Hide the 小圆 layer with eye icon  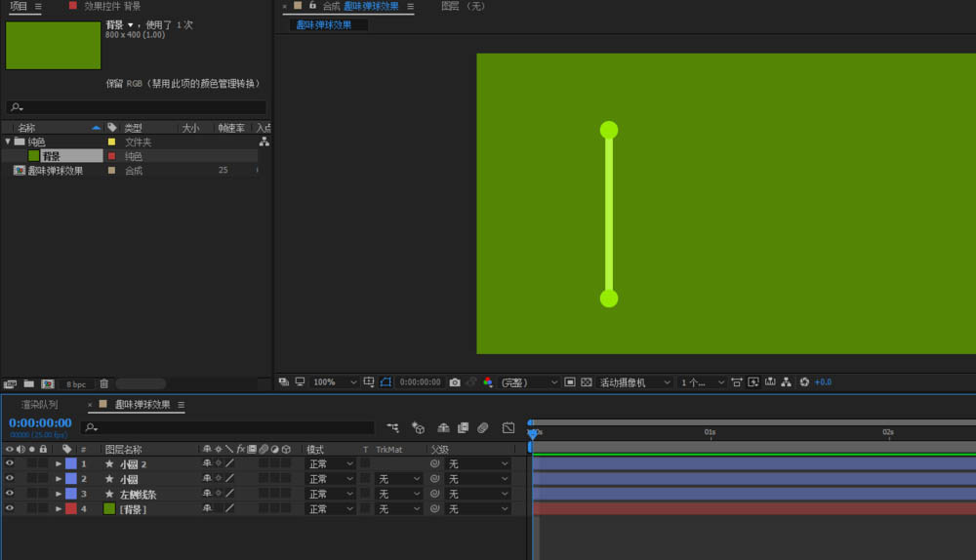click(10, 478)
